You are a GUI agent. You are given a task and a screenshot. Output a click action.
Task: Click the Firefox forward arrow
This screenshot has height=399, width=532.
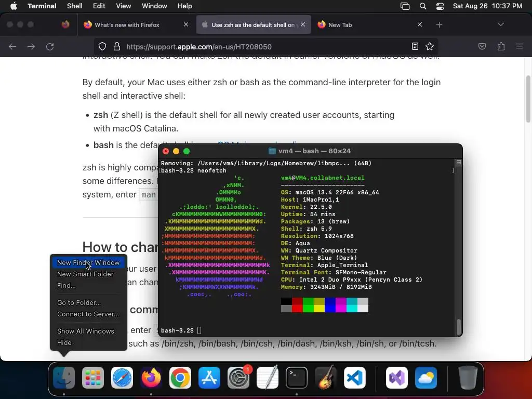click(x=31, y=46)
